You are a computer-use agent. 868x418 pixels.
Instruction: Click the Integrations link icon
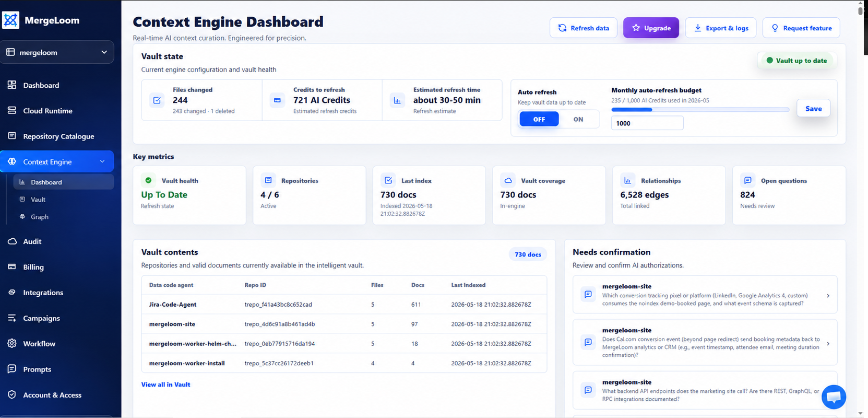coord(12,292)
